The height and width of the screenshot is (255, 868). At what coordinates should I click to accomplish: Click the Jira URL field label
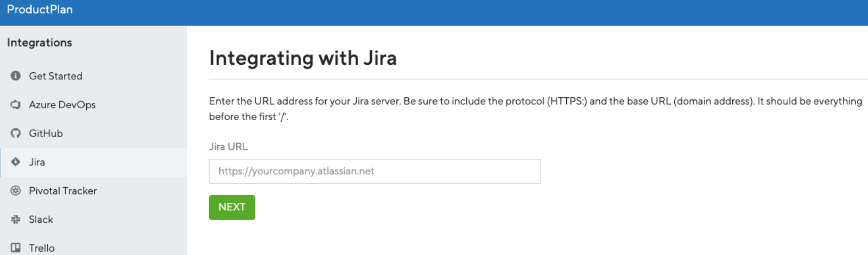point(228,147)
